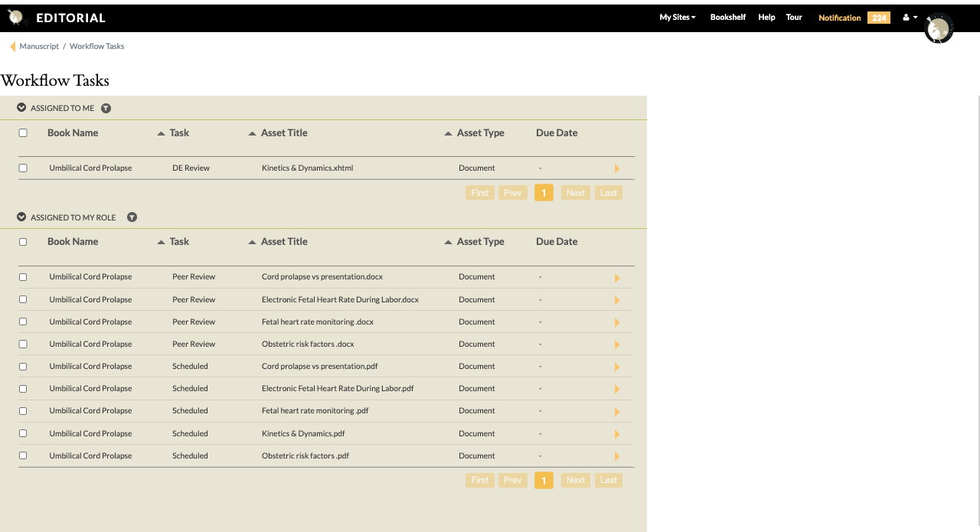Viewport: 980px width, 532px height.
Task: Click row arrow for Obstetric risk factors .docx
Action: pos(617,344)
